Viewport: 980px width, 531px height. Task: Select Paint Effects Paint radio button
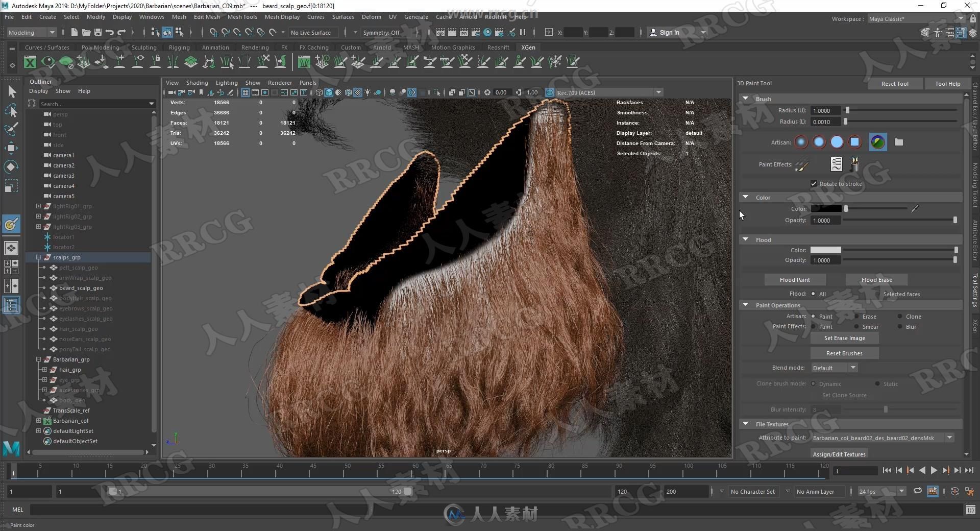pyautogui.click(x=813, y=326)
